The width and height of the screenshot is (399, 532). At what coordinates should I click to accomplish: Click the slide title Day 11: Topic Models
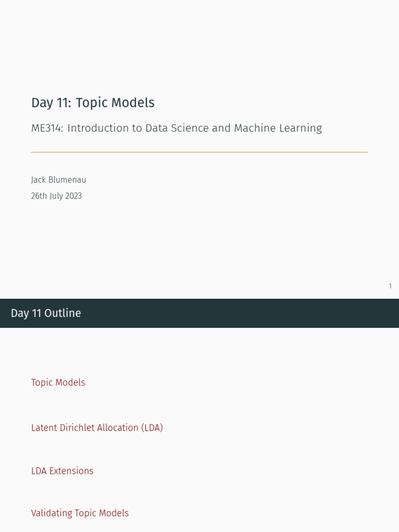click(93, 103)
